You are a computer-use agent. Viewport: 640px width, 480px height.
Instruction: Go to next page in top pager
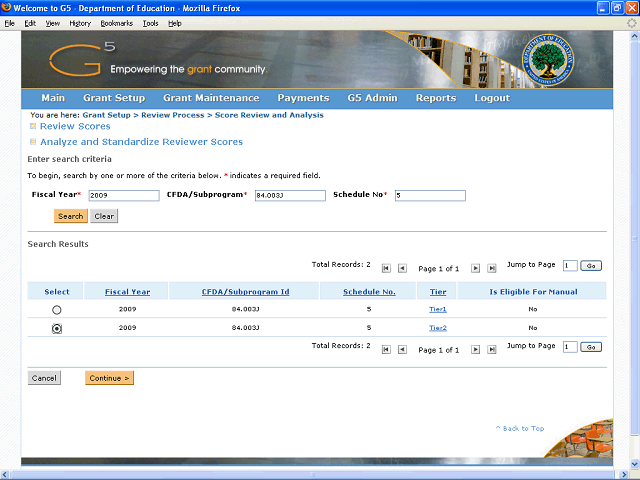click(x=475, y=268)
